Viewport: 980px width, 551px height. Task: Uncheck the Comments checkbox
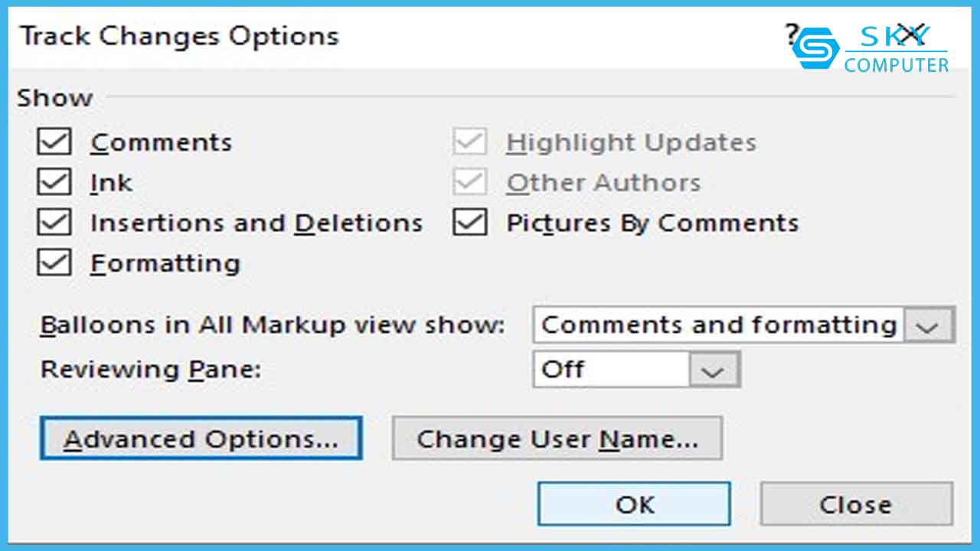pyautogui.click(x=54, y=142)
